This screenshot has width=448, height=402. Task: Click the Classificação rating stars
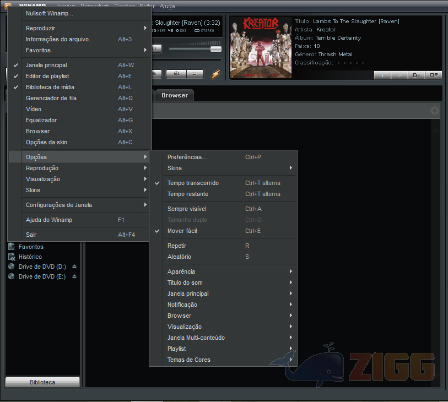coord(350,62)
